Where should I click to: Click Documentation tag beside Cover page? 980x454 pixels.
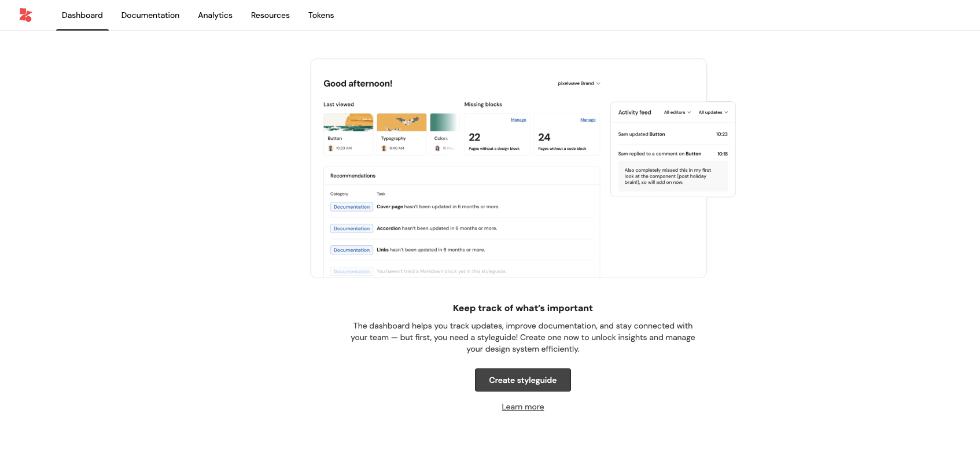(x=351, y=207)
